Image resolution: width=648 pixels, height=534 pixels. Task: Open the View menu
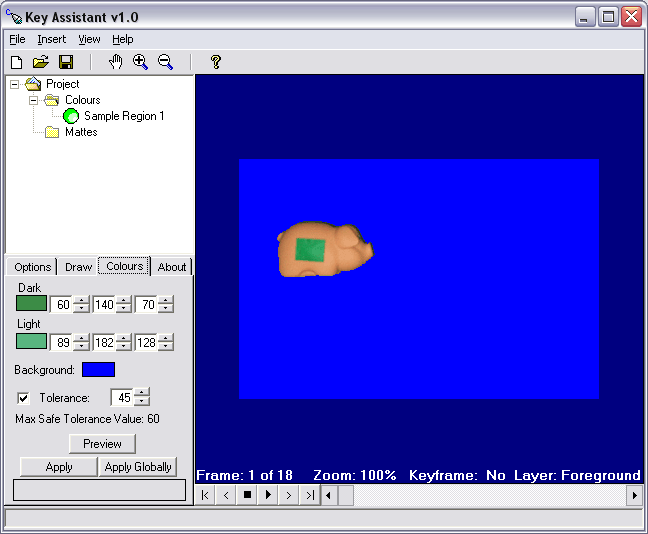point(89,39)
